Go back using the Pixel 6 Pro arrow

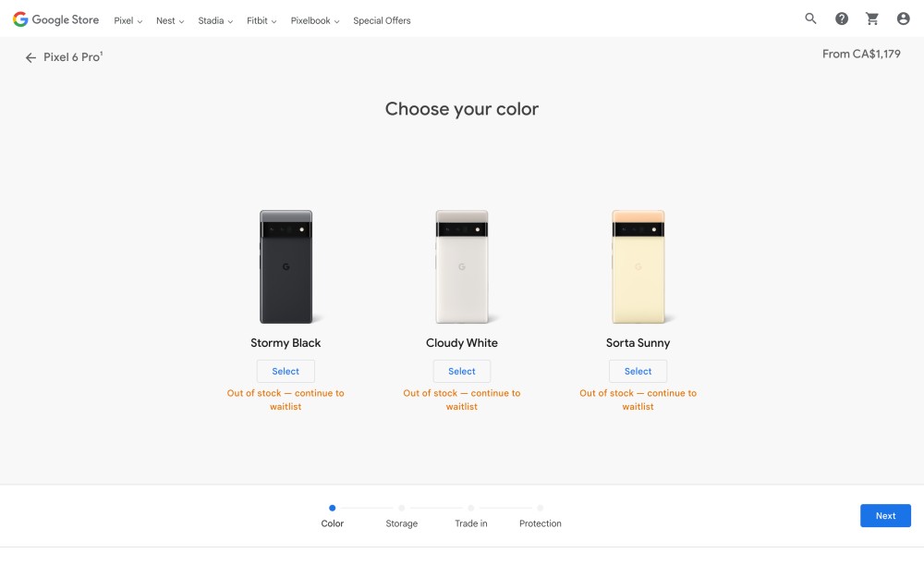coord(30,57)
